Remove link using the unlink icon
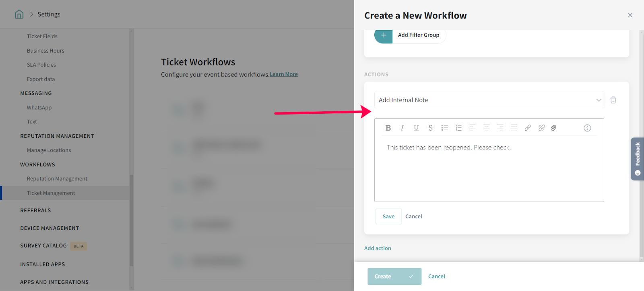The width and height of the screenshot is (644, 291). [542, 128]
